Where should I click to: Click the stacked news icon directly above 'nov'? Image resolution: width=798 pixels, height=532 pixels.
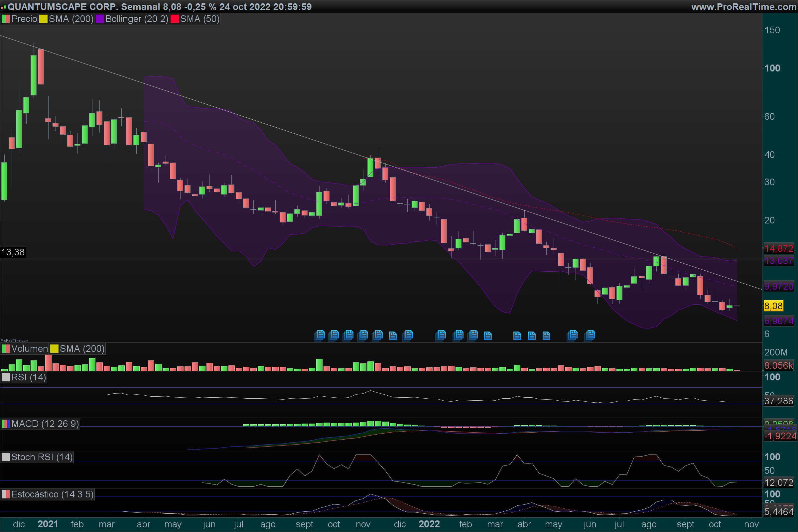click(x=363, y=335)
